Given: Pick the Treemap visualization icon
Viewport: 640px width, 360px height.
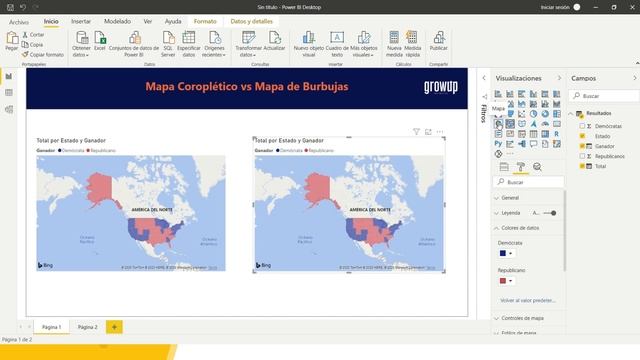Looking at the screenshot, I should (x=557, y=114).
